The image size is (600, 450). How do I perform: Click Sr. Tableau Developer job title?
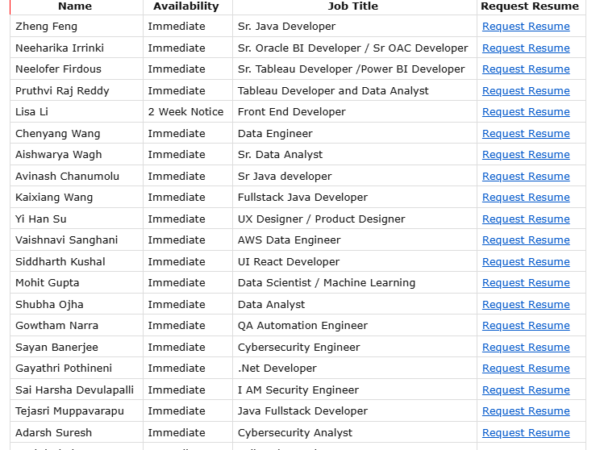351,69
